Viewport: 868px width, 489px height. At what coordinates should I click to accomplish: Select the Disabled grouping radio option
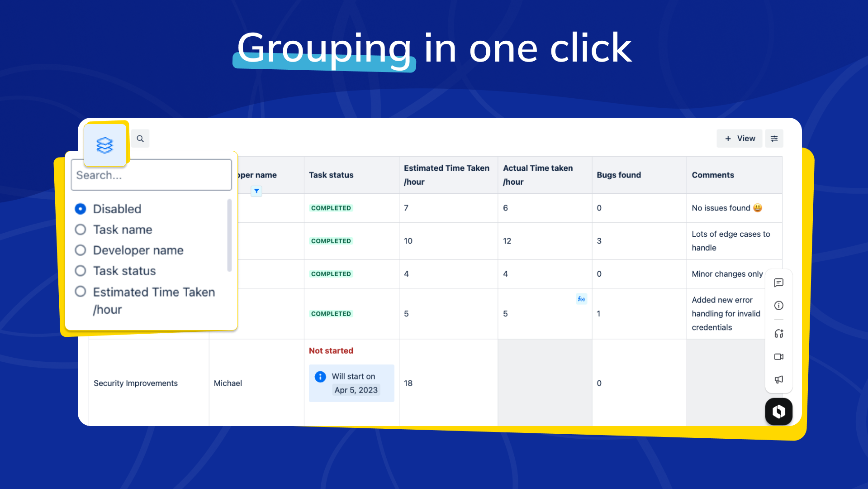(x=81, y=209)
